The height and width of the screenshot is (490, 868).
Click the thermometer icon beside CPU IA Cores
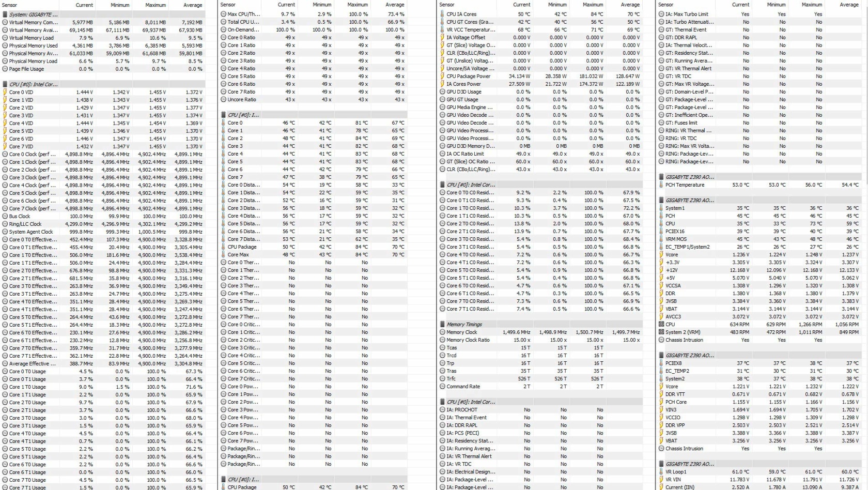tap(442, 14)
